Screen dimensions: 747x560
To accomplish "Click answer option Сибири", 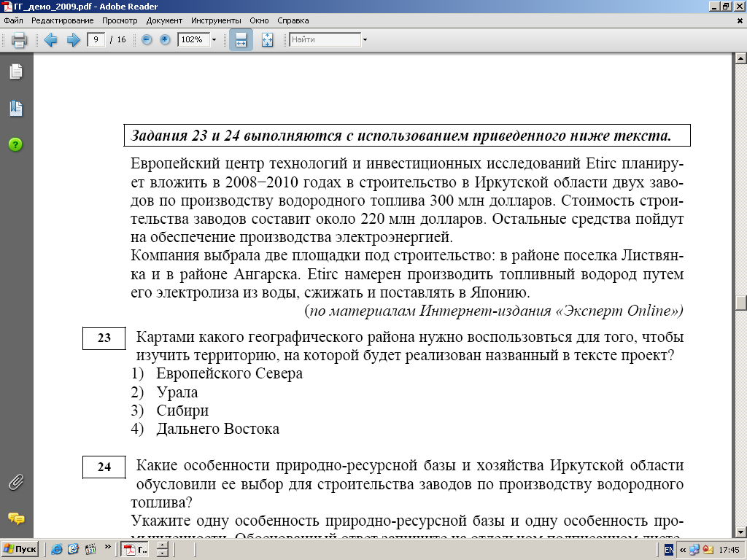I will (182, 411).
